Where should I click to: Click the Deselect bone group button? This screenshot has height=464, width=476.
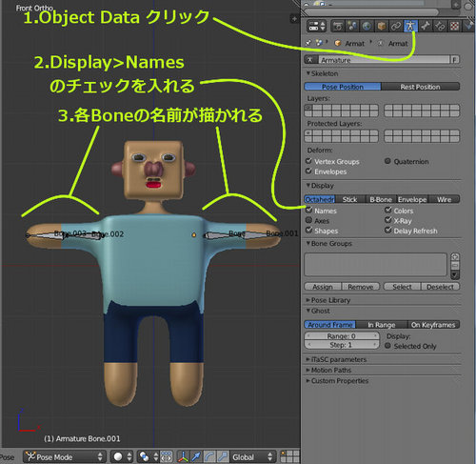point(440,287)
